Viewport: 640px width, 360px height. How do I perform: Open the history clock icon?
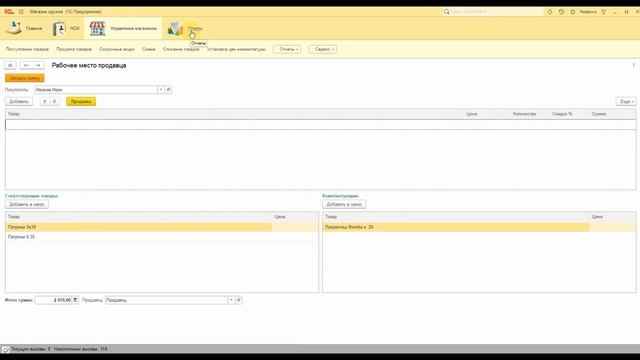pos(561,12)
